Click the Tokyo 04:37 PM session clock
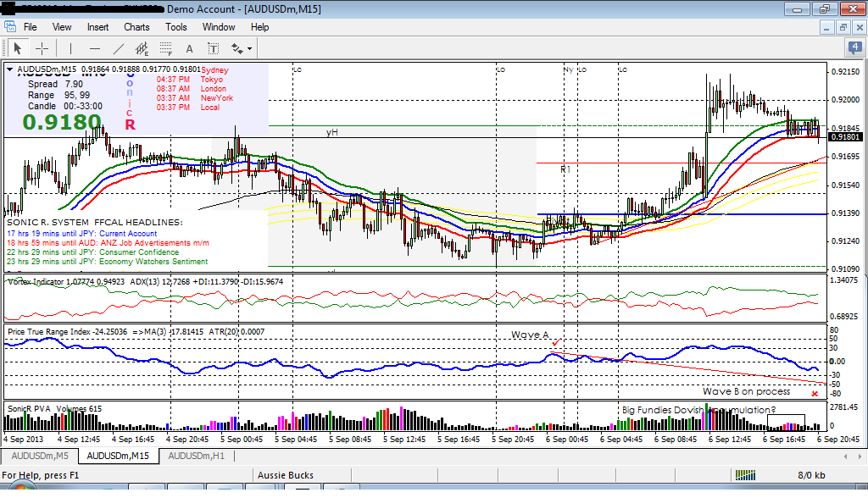Image resolution: width=868 pixels, height=498 pixels. point(189,79)
